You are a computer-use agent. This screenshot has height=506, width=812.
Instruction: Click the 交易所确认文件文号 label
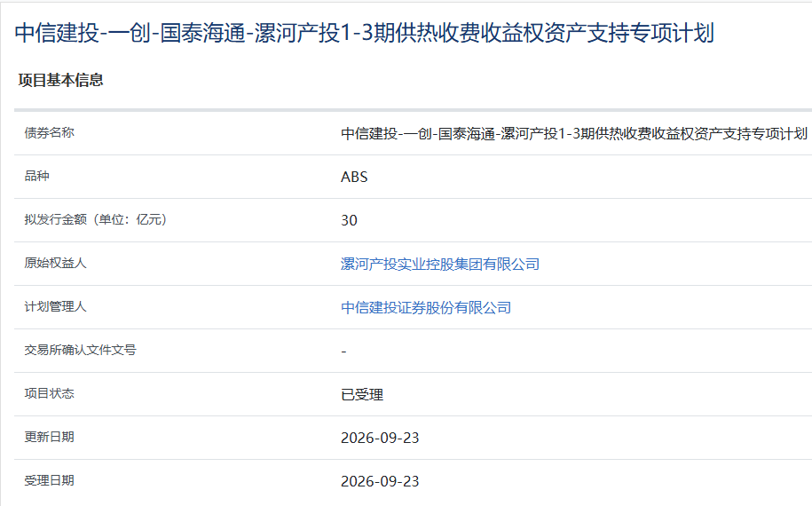[x=80, y=350]
